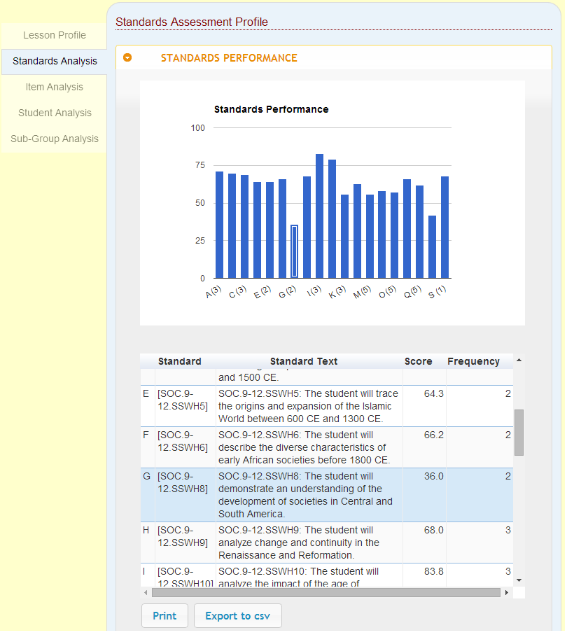Click the chart bar above the C(3) label
Image resolution: width=565 pixels, height=631 pixels.
coord(244,227)
